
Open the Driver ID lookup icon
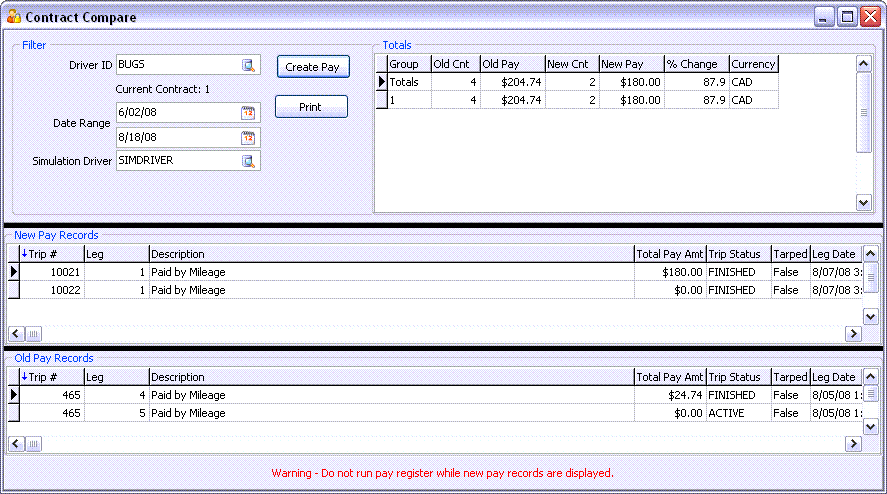coord(248,65)
